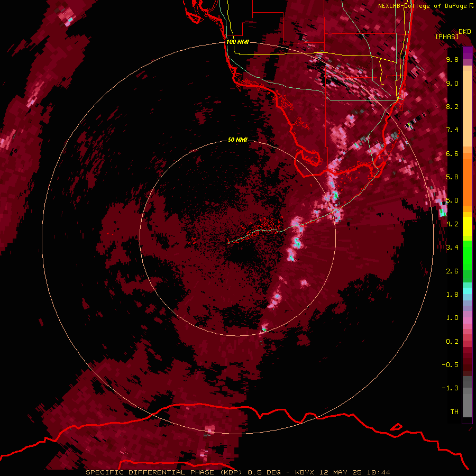This screenshot has height=476, width=476.
Task: Pick the bright green band of the color scale
Action: click(x=467, y=255)
